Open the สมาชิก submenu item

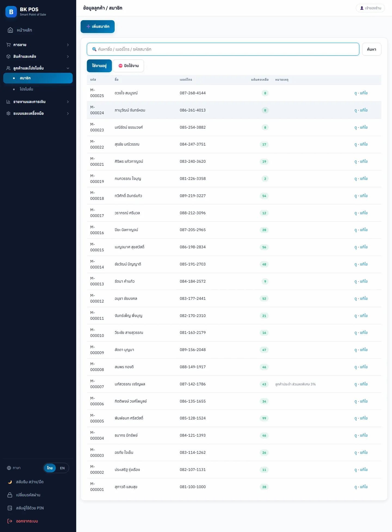point(38,78)
